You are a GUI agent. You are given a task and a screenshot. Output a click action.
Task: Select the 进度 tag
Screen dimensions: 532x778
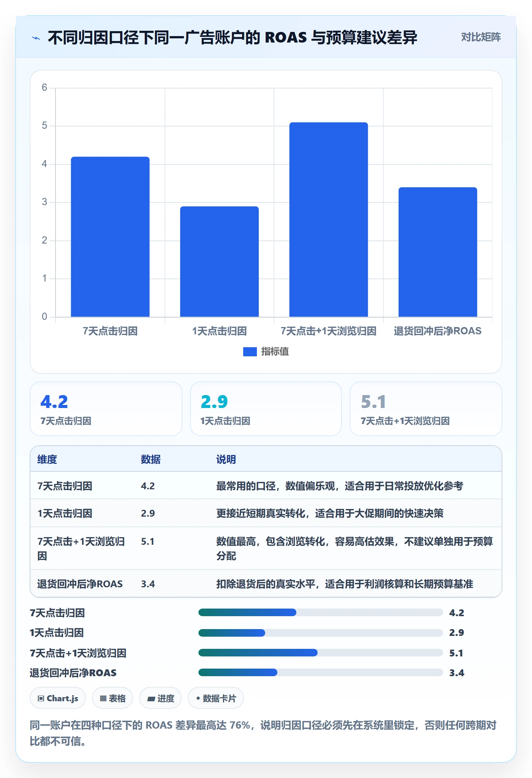160,698
